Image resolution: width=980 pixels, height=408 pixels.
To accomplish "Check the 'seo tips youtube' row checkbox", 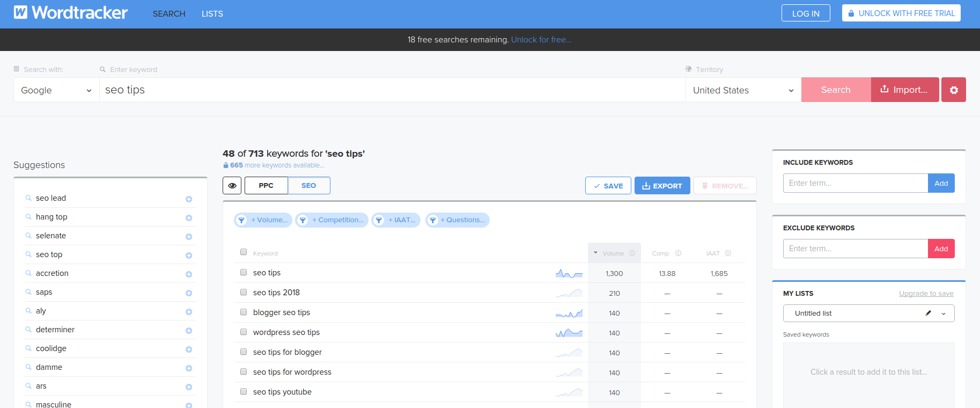I will [x=244, y=392].
